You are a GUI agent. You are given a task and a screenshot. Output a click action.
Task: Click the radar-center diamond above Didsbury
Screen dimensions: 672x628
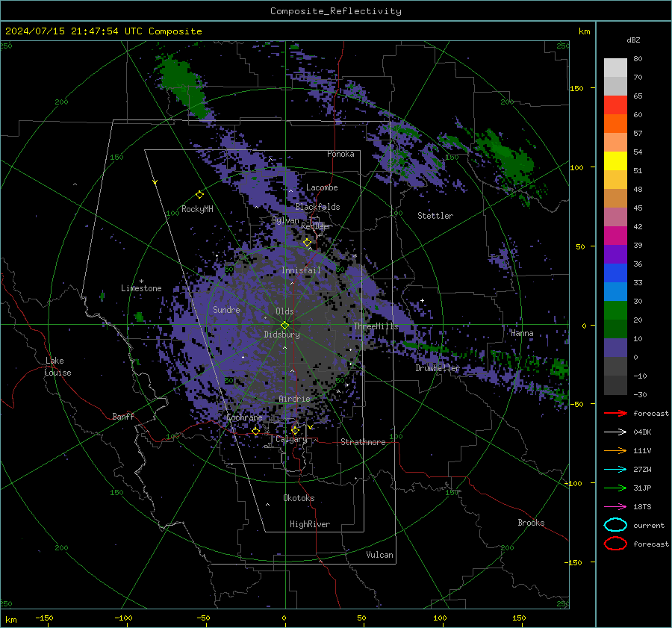[x=285, y=325]
